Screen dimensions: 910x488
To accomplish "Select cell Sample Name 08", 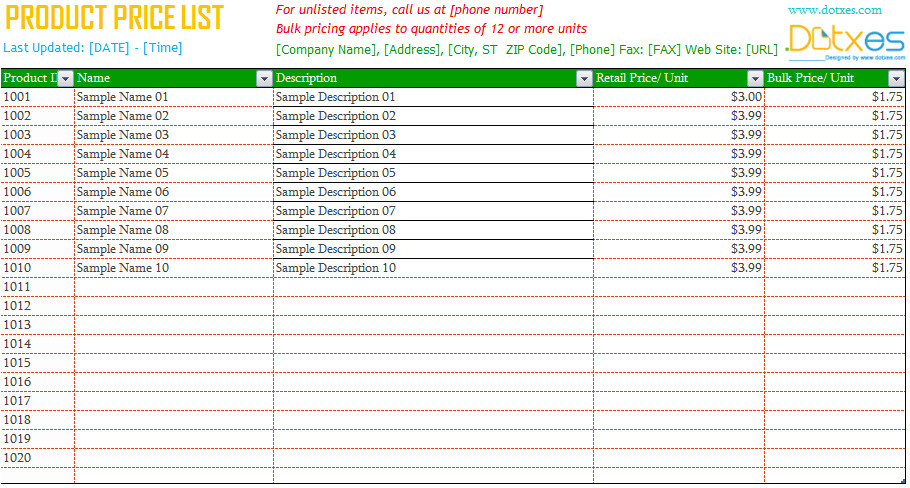I will pyautogui.click(x=174, y=230).
